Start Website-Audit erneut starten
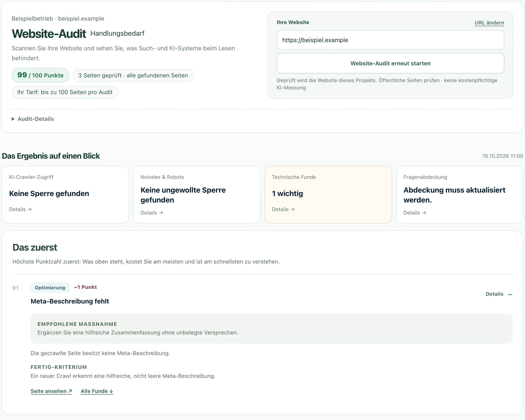The image size is (525, 420). [390, 63]
